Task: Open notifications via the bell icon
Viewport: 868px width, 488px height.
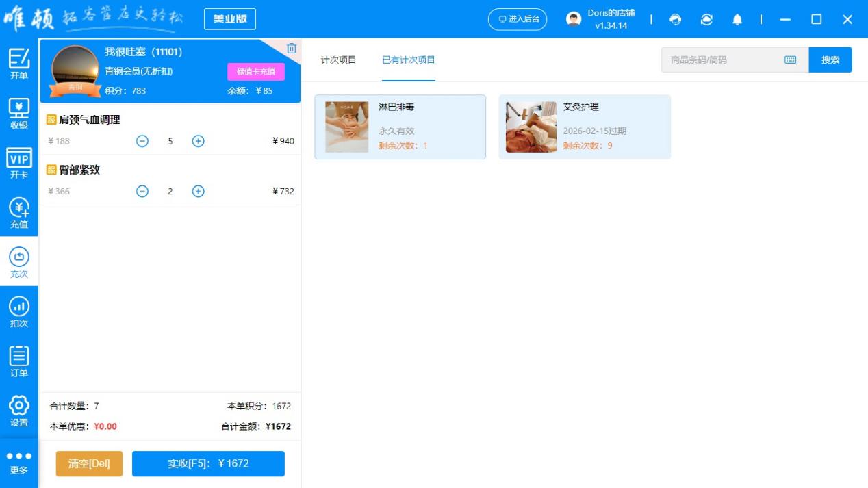Action: 738,20
